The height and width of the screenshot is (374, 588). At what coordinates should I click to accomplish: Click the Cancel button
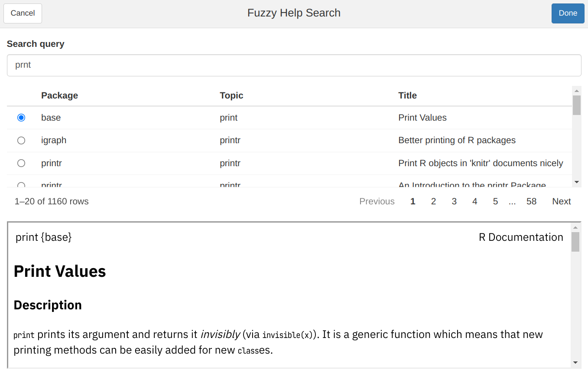(23, 13)
